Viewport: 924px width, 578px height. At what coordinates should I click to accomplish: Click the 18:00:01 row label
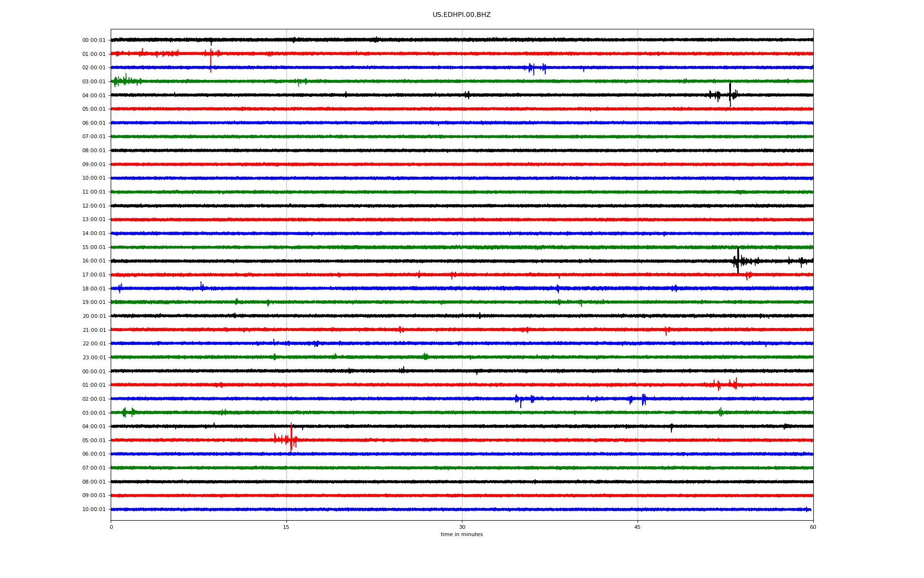[x=94, y=289]
